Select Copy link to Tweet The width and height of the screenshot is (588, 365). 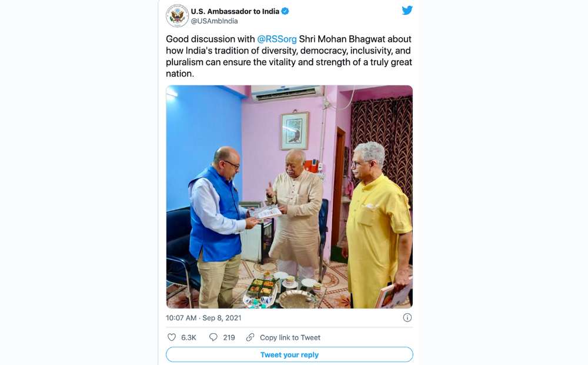290,337
